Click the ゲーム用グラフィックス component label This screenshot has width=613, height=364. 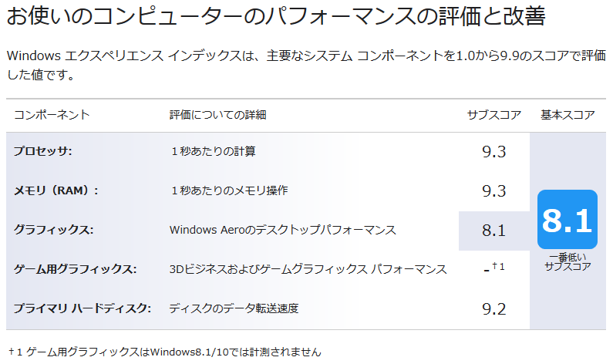coord(75,269)
